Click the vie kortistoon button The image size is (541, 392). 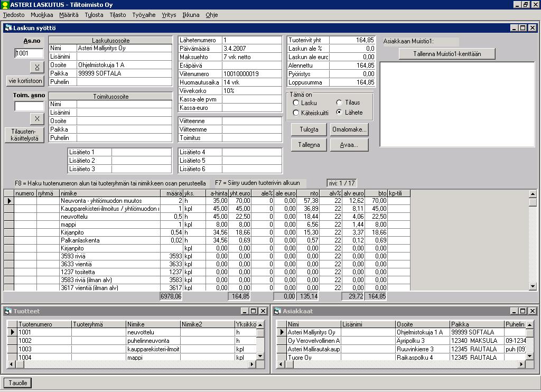pyautogui.click(x=25, y=81)
